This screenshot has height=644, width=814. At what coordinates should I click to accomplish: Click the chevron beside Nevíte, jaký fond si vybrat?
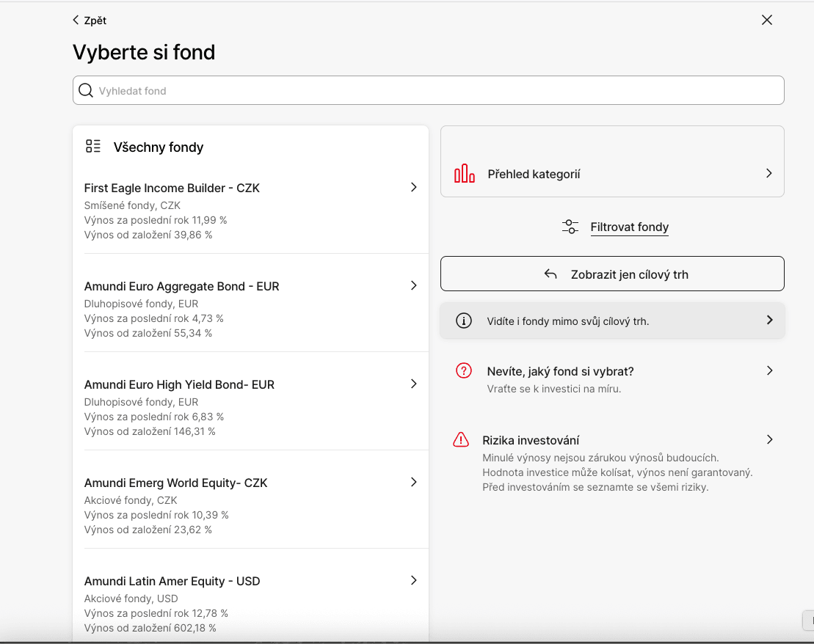(769, 370)
